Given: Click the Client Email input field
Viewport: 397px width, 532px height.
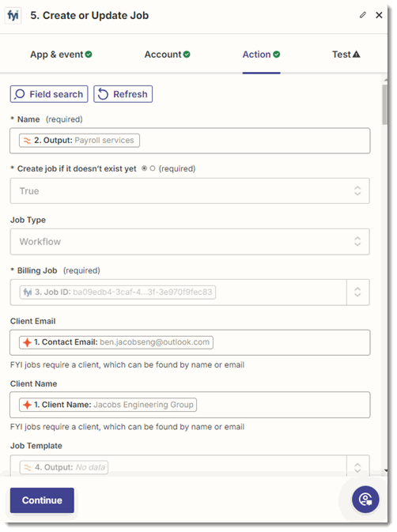Looking at the screenshot, I should click(x=190, y=342).
